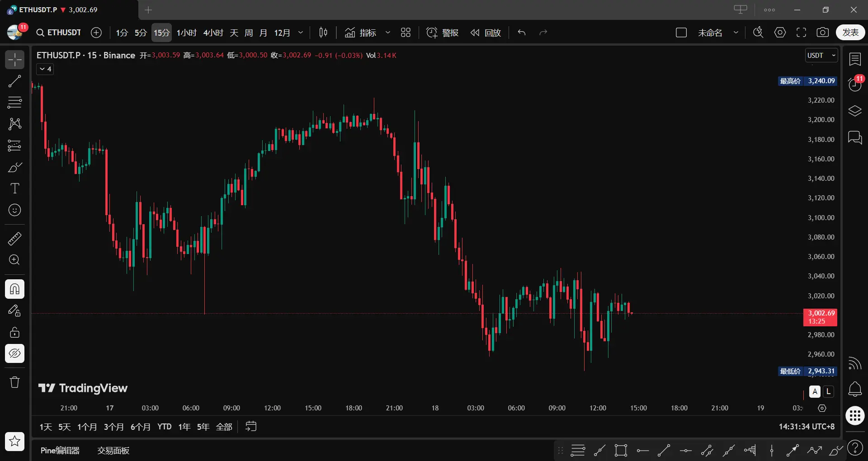Viewport: 868px width, 461px height.
Task: Toggle auto scale A button
Action: click(x=815, y=391)
